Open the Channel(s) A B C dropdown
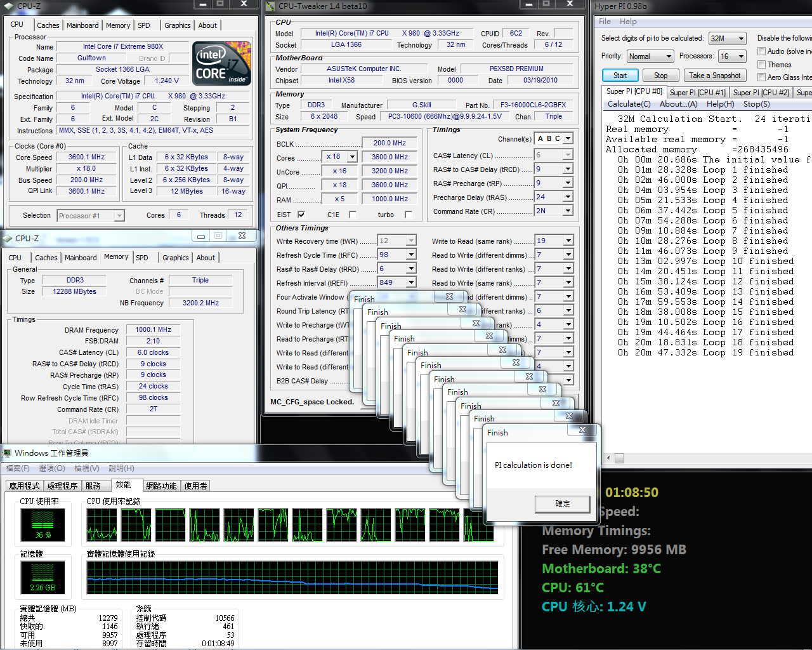The image size is (812, 650). [x=568, y=138]
